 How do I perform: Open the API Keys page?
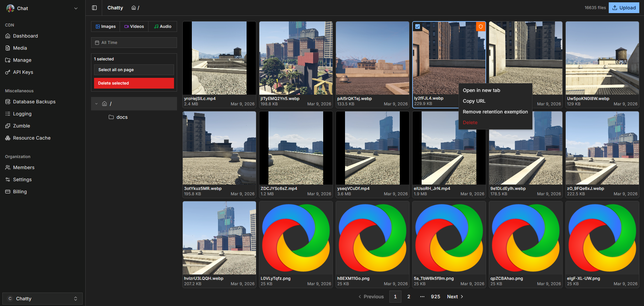tap(23, 72)
